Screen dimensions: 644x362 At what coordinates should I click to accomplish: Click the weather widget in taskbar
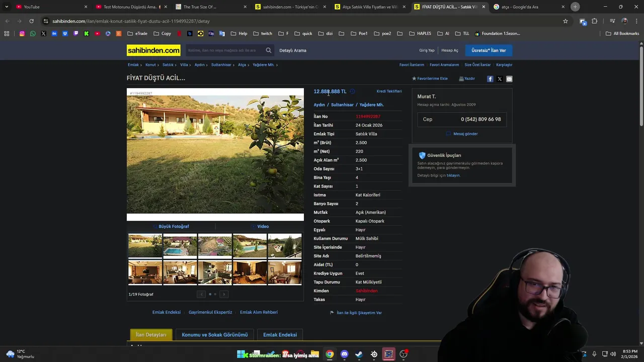(x=20, y=354)
